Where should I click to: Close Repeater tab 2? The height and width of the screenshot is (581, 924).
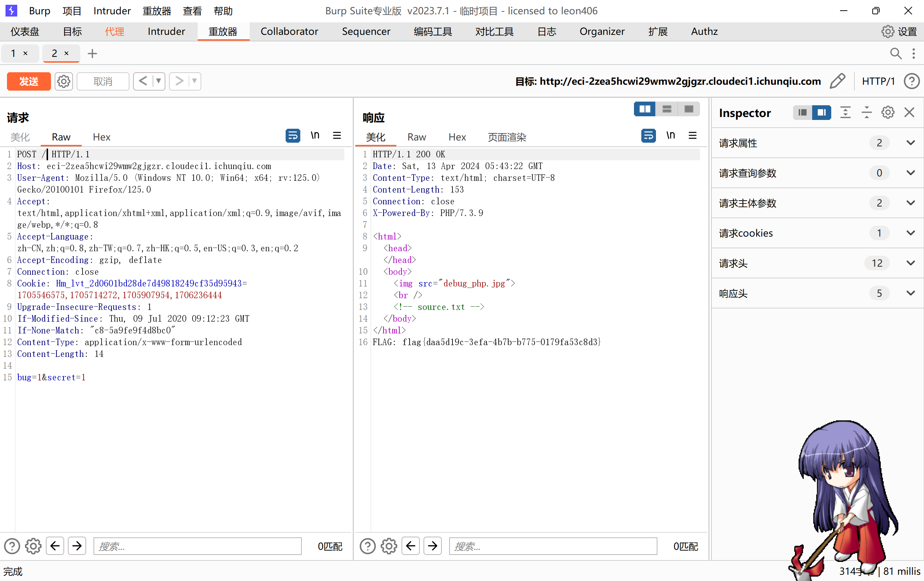point(66,53)
